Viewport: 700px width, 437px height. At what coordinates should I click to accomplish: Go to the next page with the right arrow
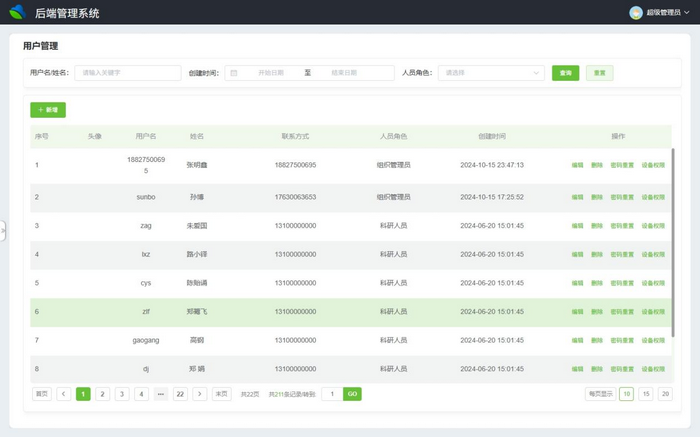[x=200, y=394]
